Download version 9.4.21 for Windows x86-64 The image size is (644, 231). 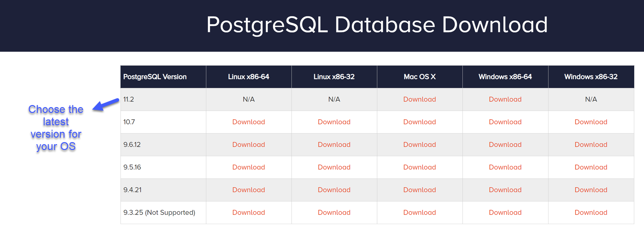505,190
